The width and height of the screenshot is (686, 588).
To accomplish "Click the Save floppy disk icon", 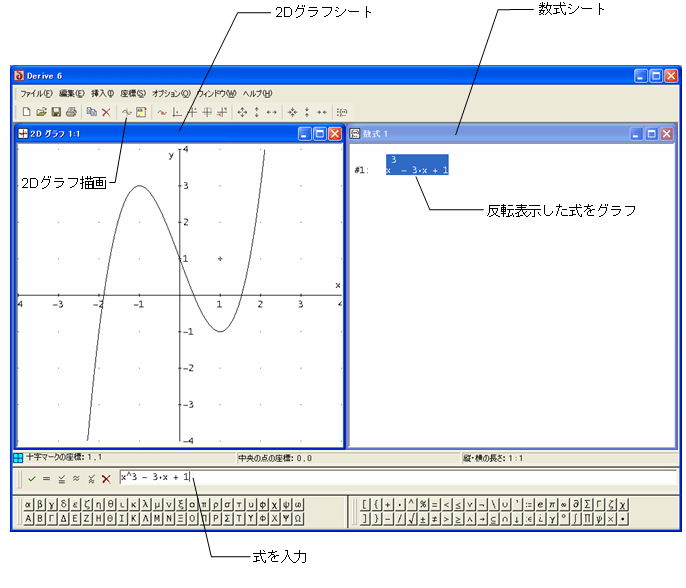I will 56,112.
